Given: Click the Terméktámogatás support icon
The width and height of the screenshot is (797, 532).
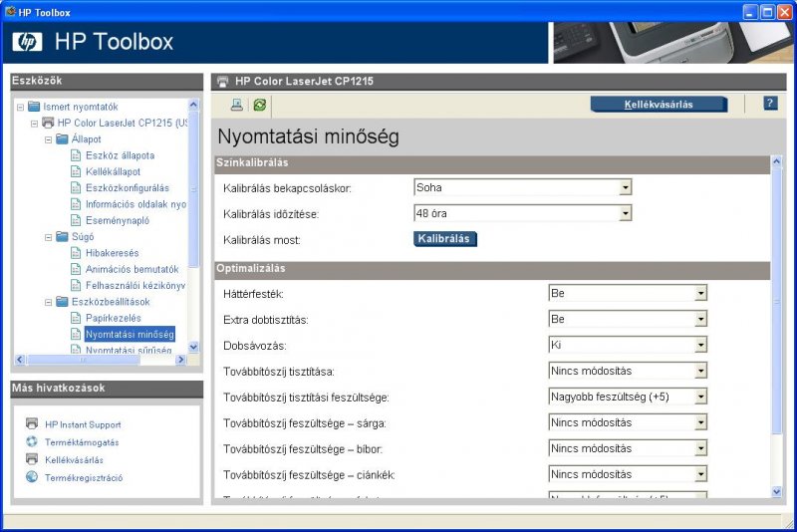Looking at the screenshot, I should click(x=32, y=441).
